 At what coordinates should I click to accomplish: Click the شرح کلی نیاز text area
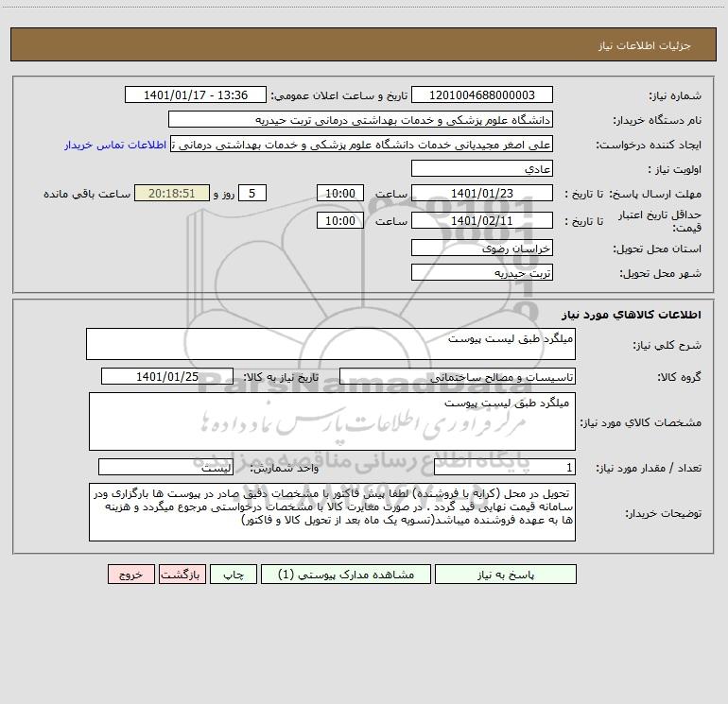pos(331,344)
